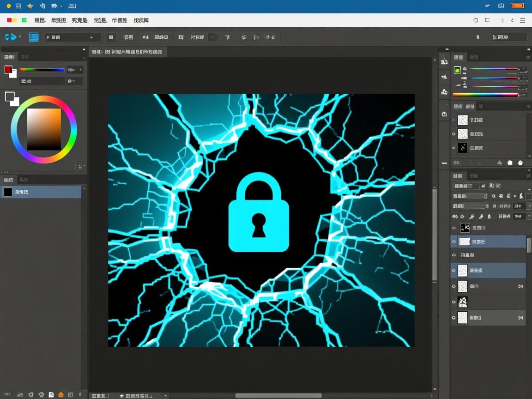Switch to the open document tab above canvas
This screenshot has height=399, width=532.
click(127, 52)
